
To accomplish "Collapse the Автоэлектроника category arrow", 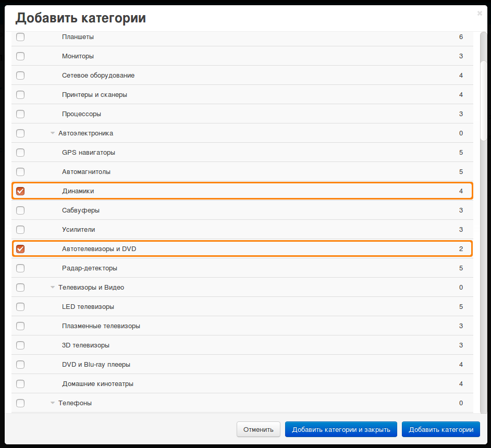I will pyautogui.click(x=53, y=133).
